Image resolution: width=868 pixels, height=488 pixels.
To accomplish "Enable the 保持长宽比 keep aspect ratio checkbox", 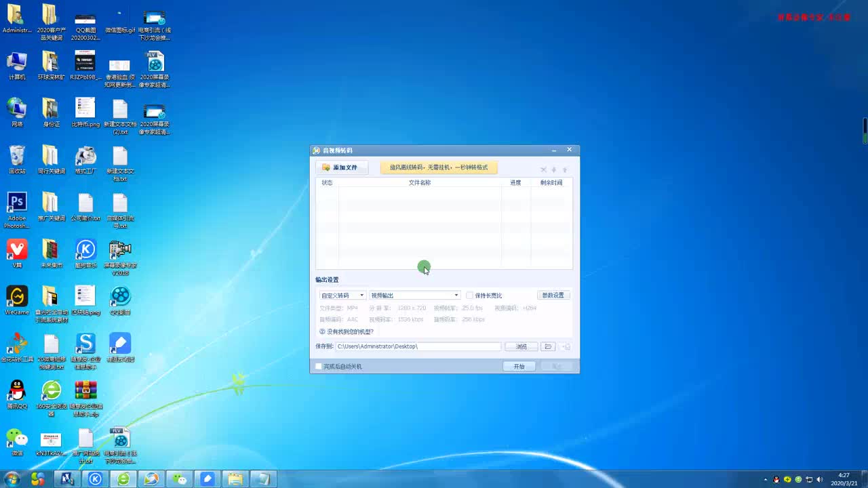I will (x=469, y=296).
